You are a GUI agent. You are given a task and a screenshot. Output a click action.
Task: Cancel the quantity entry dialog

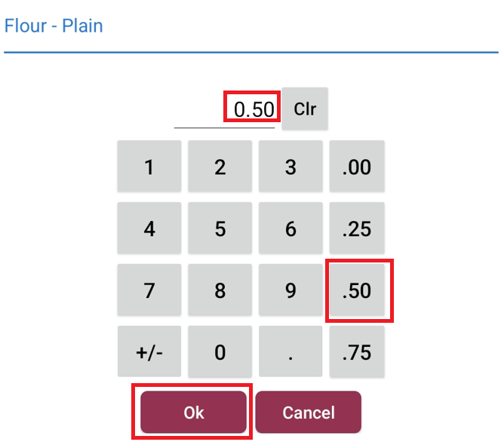point(308,412)
